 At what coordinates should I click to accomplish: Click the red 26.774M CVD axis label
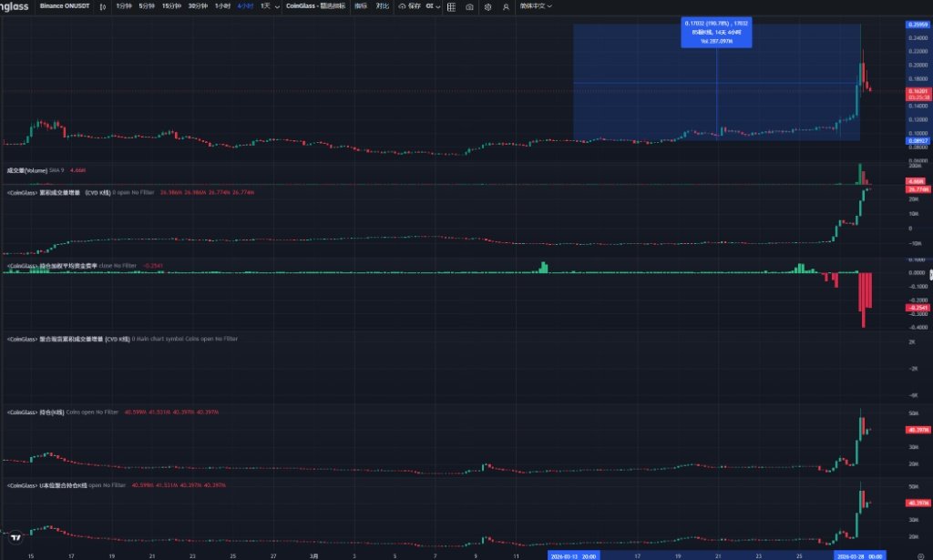point(918,189)
